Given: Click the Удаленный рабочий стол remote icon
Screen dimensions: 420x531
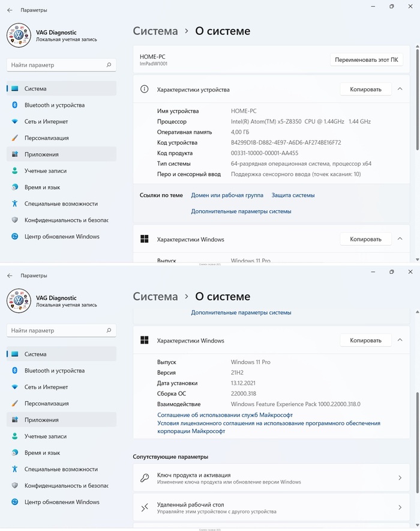Looking at the screenshot, I should [x=145, y=508].
